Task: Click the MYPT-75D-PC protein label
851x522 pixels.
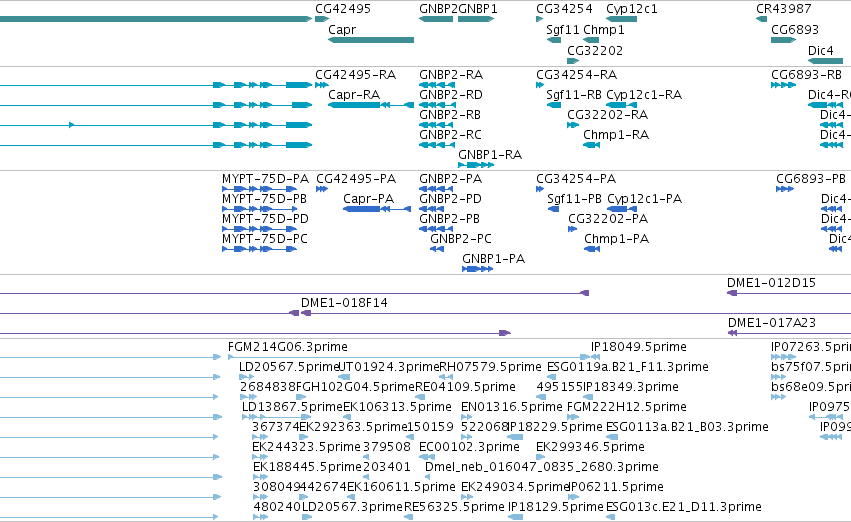Action: (x=265, y=239)
